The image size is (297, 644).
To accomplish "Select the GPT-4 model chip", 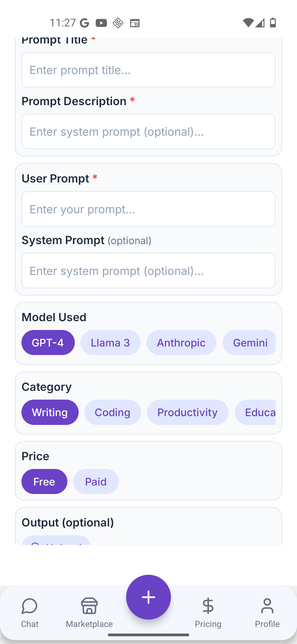I will click(x=48, y=343).
